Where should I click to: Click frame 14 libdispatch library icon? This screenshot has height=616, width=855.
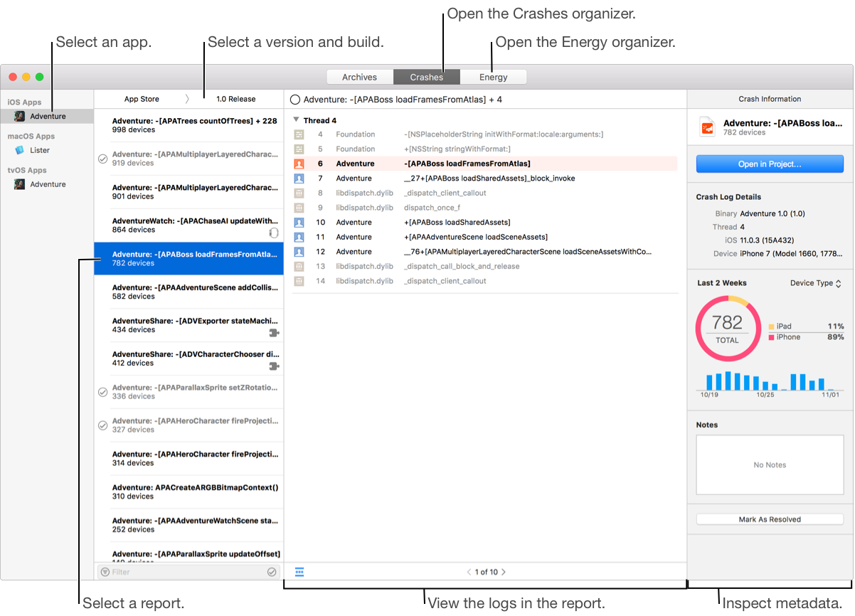click(299, 281)
